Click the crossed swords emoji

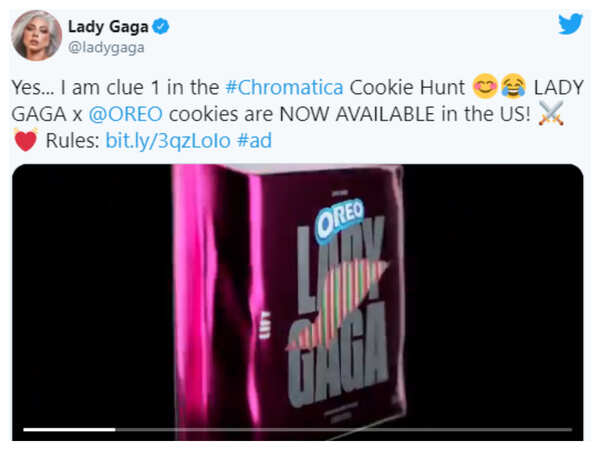pos(551,115)
